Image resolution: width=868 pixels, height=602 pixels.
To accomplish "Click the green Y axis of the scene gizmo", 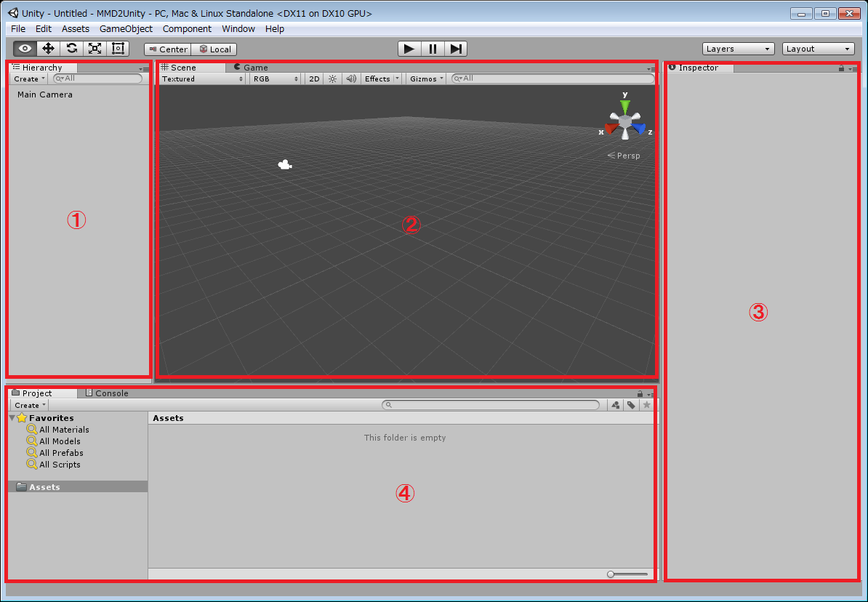I will tap(624, 106).
